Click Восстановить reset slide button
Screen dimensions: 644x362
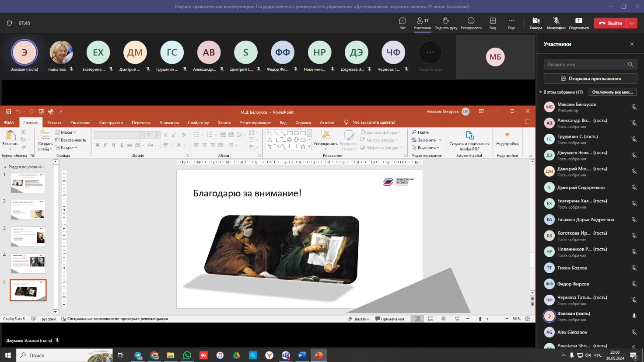(x=70, y=140)
